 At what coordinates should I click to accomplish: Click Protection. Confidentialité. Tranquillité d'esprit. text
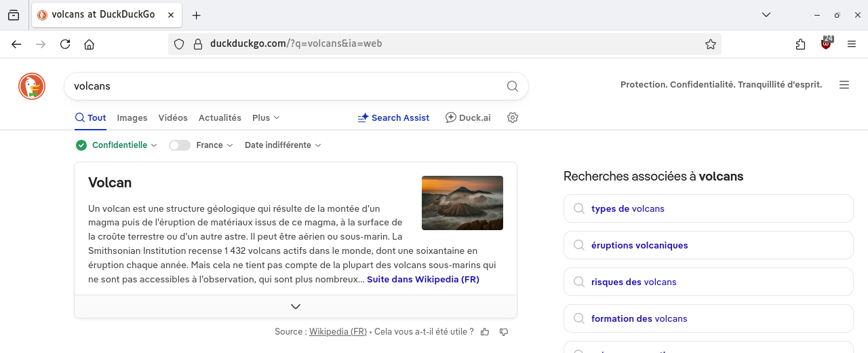tap(721, 85)
